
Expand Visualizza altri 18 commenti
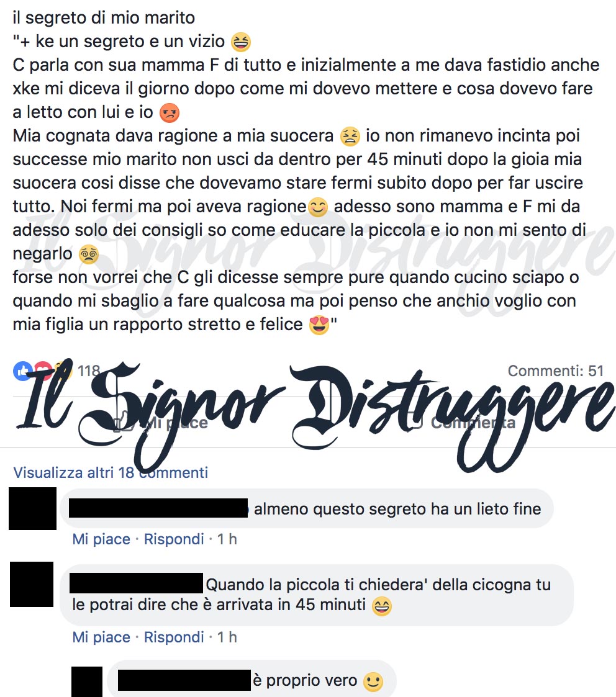click(111, 472)
